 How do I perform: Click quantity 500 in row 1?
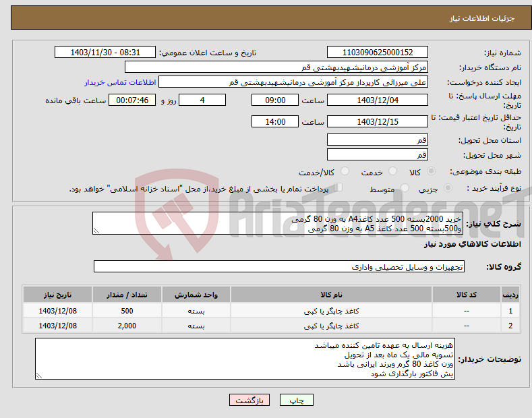[127, 311]
